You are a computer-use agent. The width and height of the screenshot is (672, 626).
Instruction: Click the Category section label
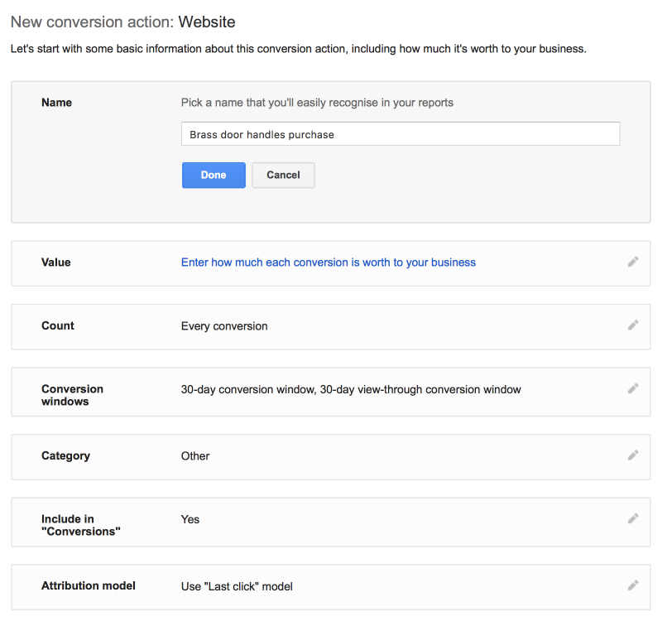65,456
